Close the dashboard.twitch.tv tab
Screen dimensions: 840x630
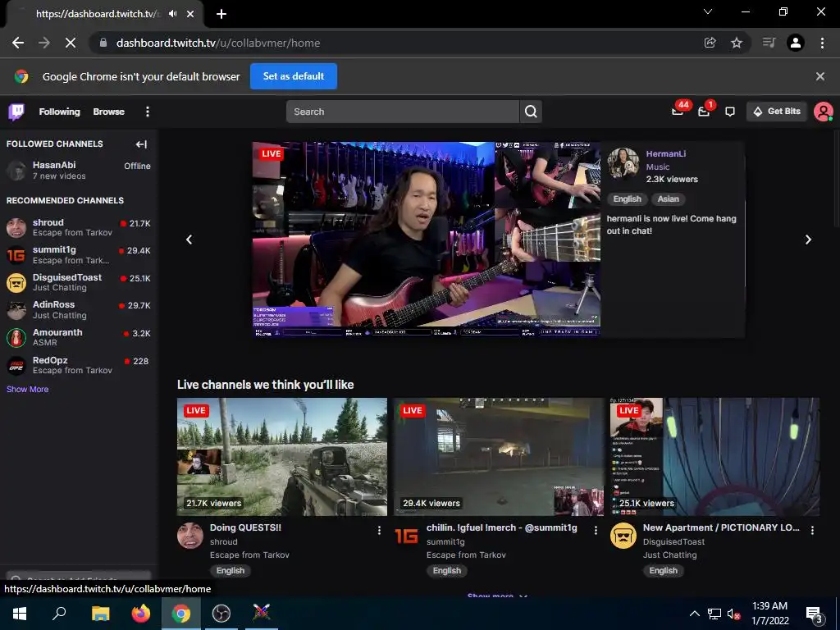click(190, 14)
